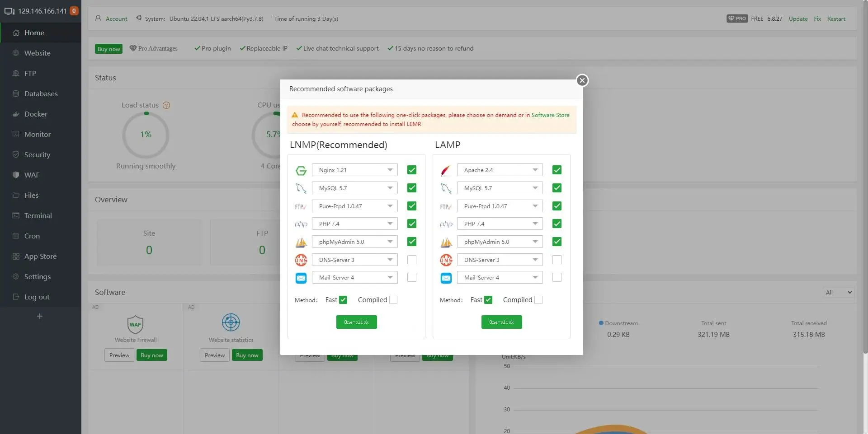Open DNS-Server 3 dropdown in LAMP
This screenshot has width=868, height=434.
coord(500,260)
